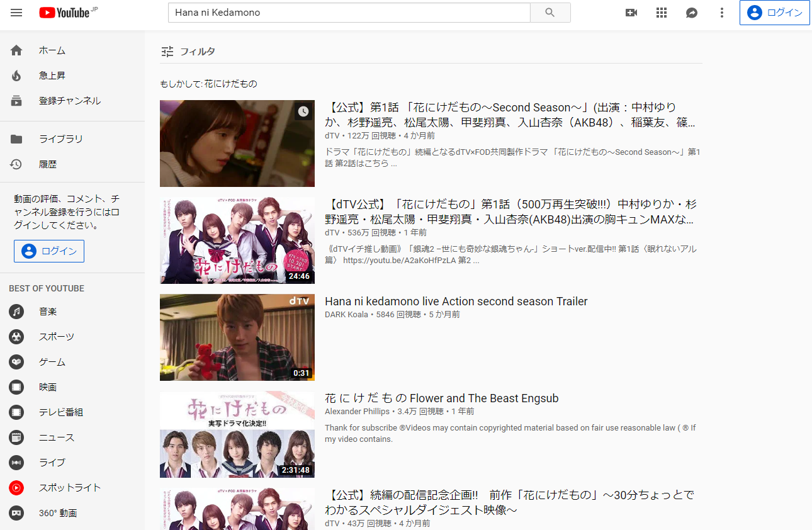Viewport: 812px width, 530px height.
Task: Click the 360° 動画 icon
Action: [x=16, y=513]
